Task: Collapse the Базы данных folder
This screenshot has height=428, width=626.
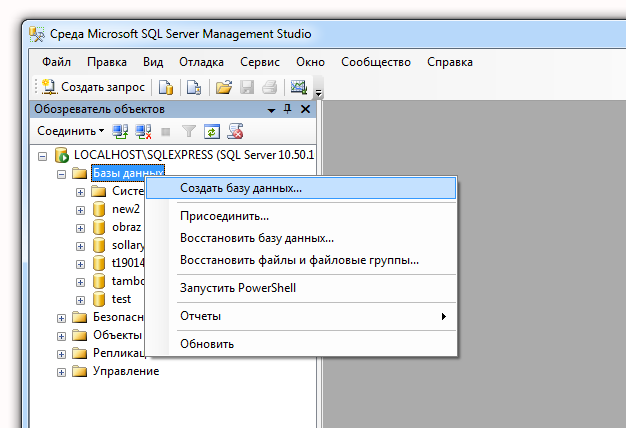Action: tap(61, 174)
